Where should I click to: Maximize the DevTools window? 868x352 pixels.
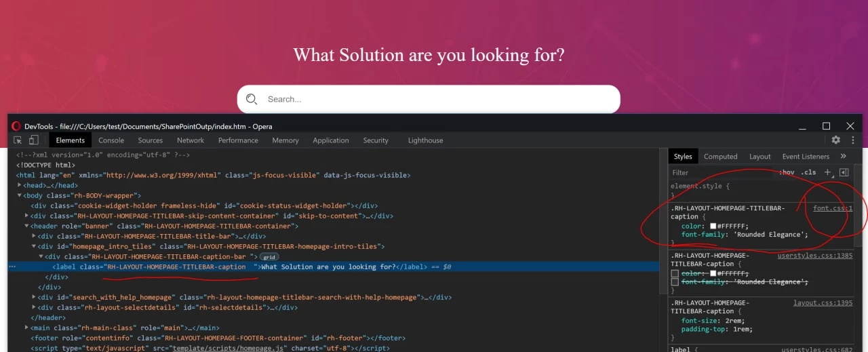(x=826, y=126)
